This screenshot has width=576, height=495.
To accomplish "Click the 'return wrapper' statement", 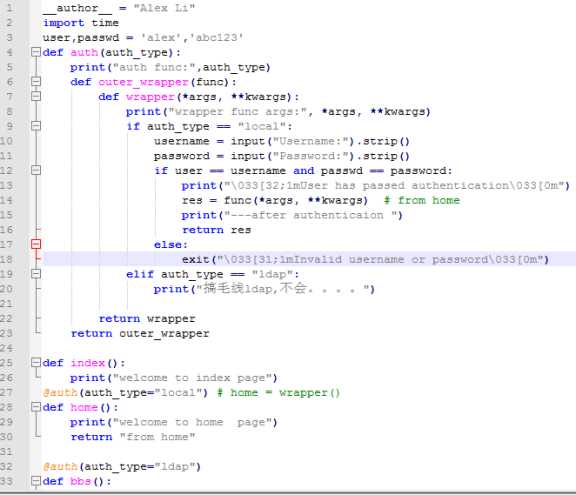I will click(x=147, y=319).
